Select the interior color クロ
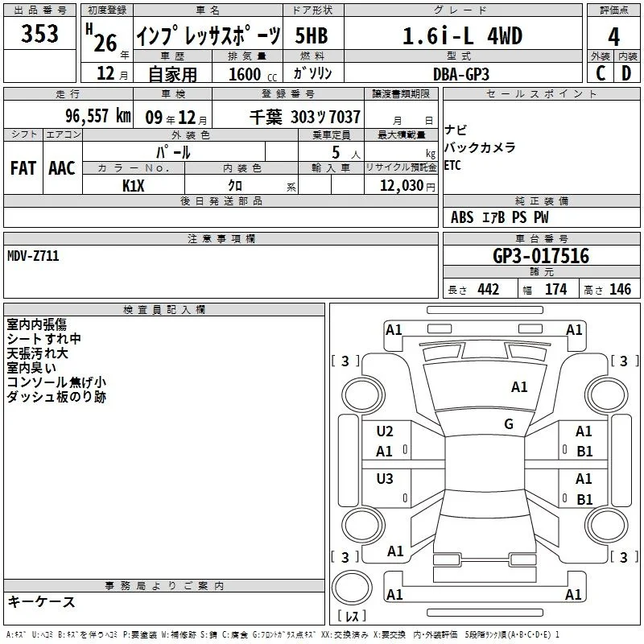 click(235, 186)
